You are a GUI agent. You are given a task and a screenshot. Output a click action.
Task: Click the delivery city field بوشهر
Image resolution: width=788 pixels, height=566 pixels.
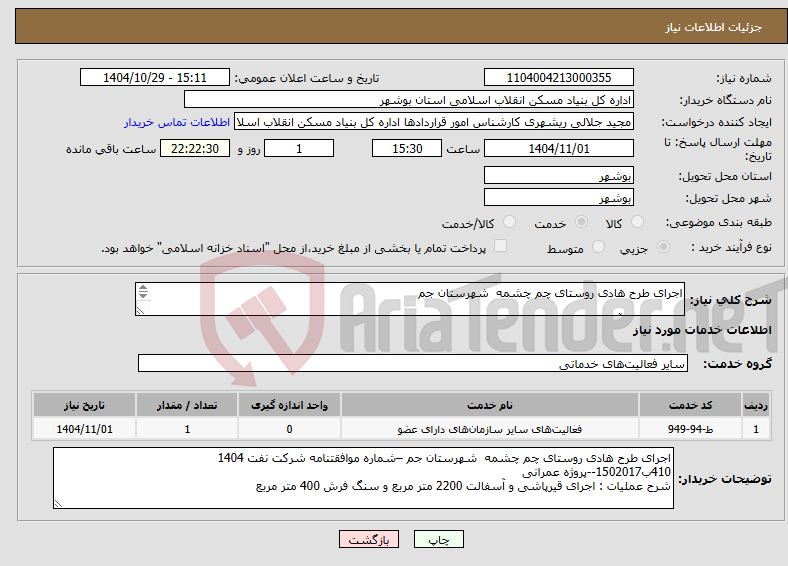(558, 197)
